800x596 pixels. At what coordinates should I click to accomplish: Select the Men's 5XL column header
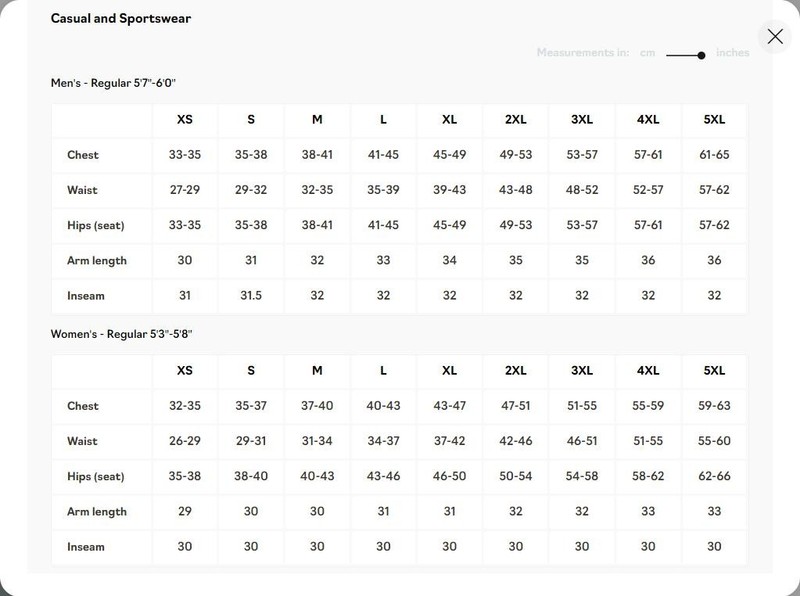[714, 119]
